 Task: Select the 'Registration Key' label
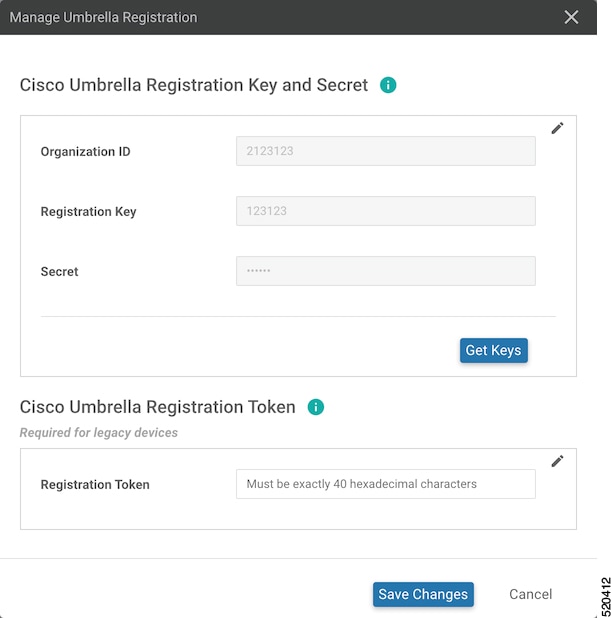[88, 212]
